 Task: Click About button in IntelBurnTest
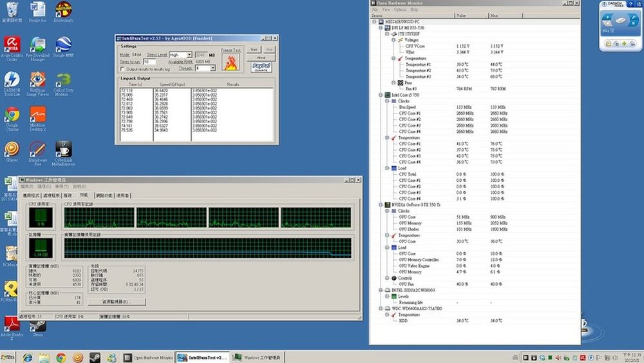pyautogui.click(x=261, y=57)
